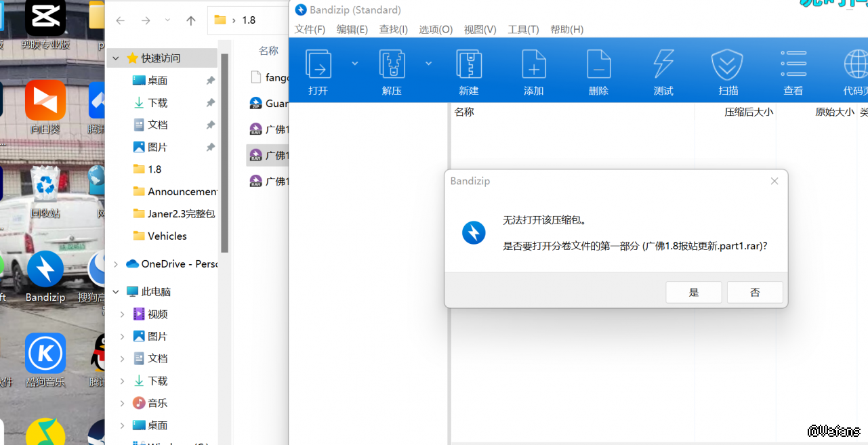Expand the 音乐 node under 此电脑
The height and width of the screenshot is (445, 868).
point(122,403)
